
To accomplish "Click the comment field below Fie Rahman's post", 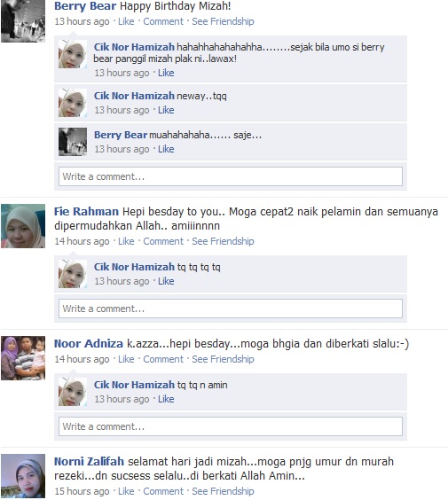I will click(x=231, y=309).
